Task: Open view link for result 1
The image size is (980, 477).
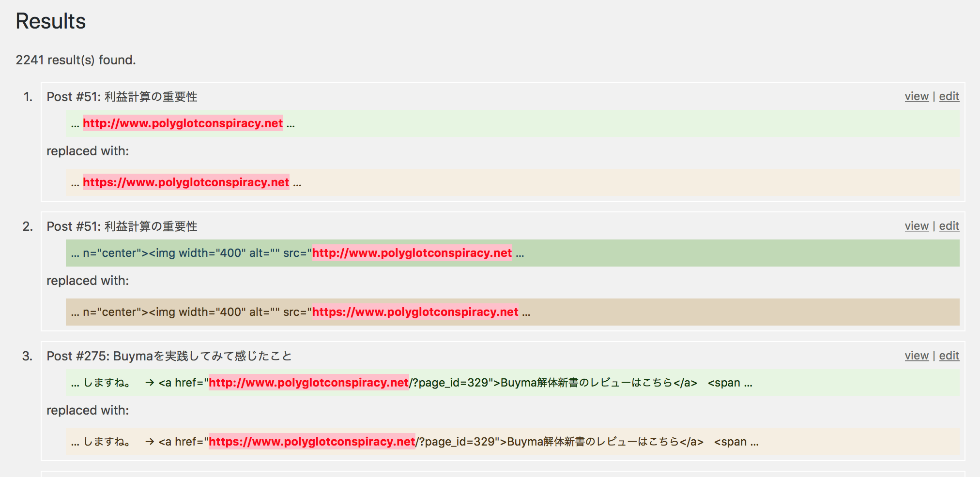Action: (x=917, y=96)
